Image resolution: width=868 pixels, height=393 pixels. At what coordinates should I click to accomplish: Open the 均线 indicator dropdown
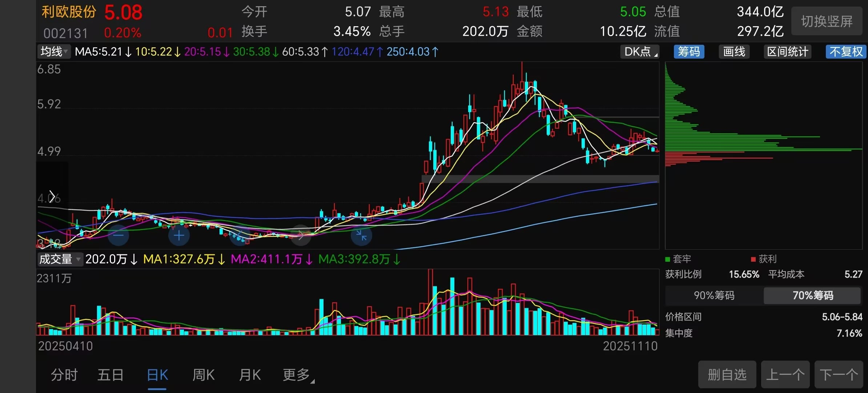tap(54, 52)
